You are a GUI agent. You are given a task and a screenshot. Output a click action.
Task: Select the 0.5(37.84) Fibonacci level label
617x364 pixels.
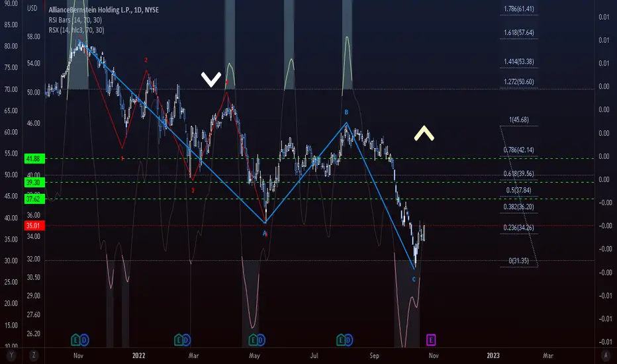(x=518, y=190)
